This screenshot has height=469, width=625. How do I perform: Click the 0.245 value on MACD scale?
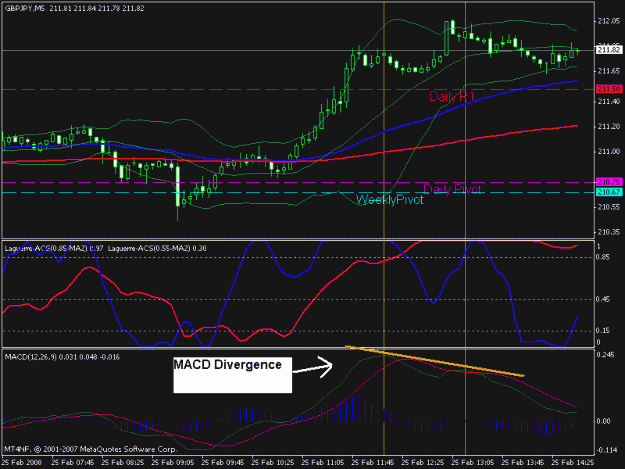(605, 355)
